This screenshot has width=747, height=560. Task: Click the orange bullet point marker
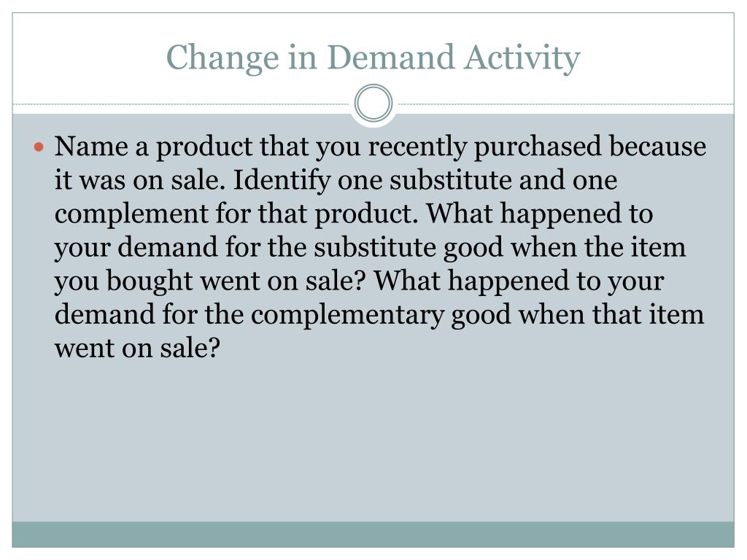(x=39, y=146)
